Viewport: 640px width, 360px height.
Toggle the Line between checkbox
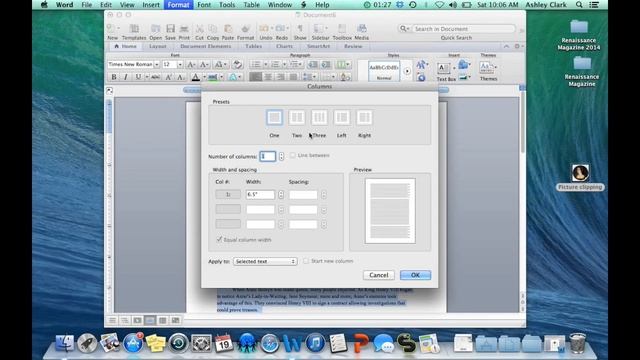(x=293, y=155)
